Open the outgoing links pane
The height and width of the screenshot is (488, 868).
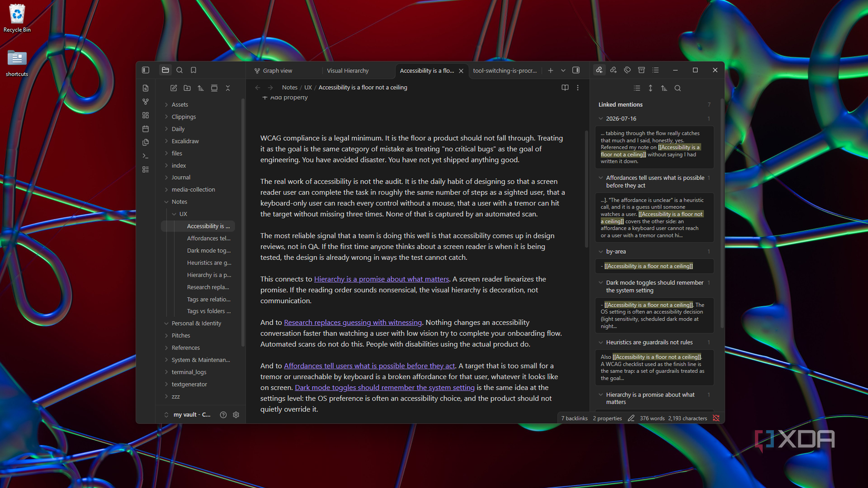613,70
